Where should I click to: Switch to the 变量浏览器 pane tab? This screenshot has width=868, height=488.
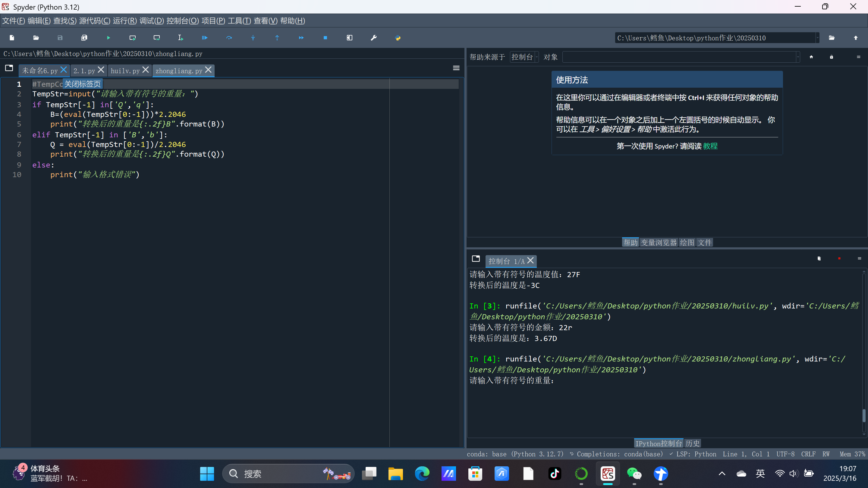(x=659, y=242)
